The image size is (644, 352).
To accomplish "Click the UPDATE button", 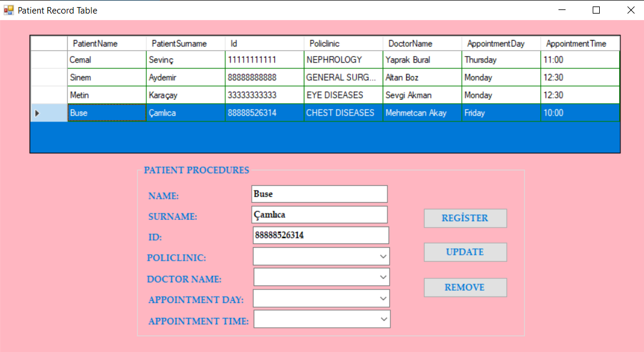I will tap(465, 252).
